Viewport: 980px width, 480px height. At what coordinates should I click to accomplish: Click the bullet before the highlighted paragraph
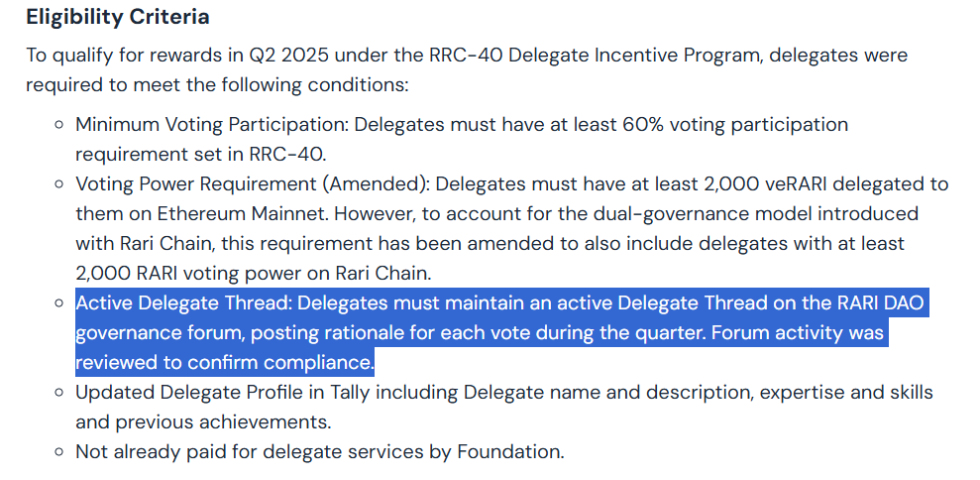point(57,303)
